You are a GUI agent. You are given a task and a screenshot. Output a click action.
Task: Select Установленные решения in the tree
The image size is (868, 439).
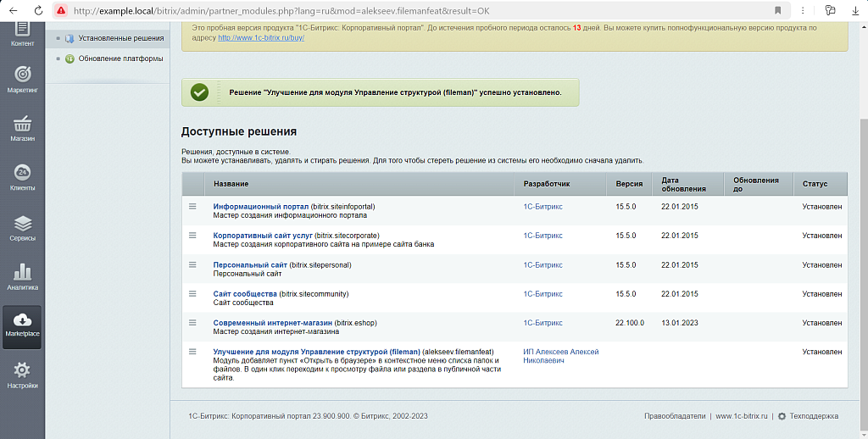coord(120,38)
